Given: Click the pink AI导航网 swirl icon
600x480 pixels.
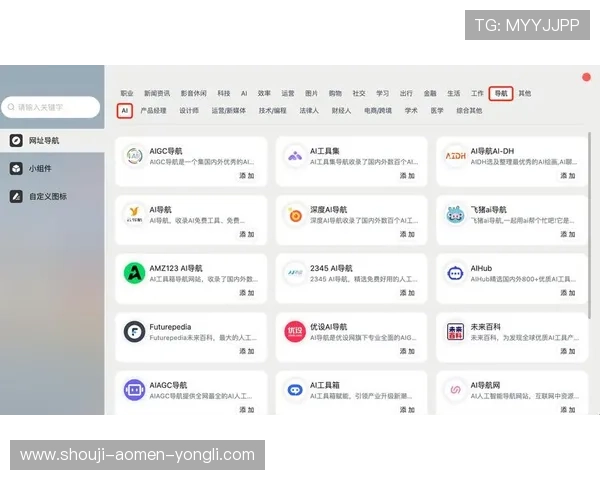Looking at the screenshot, I should coord(455,390).
